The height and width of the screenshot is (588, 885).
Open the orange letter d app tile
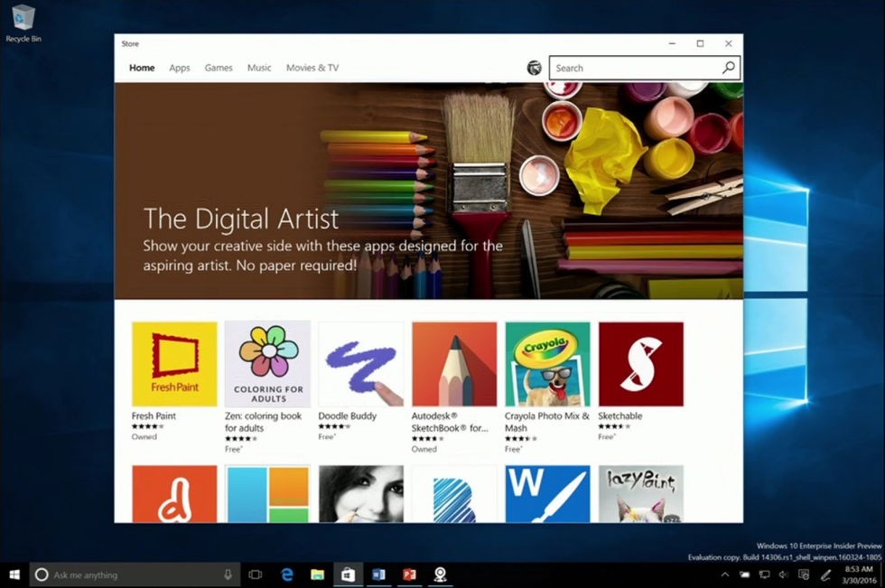174,494
